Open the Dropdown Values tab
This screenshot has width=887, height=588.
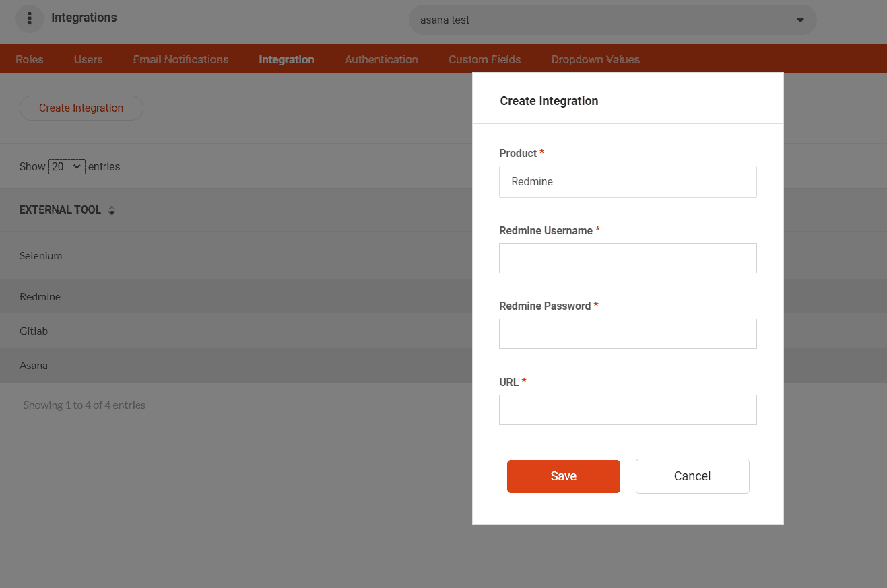(x=595, y=59)
